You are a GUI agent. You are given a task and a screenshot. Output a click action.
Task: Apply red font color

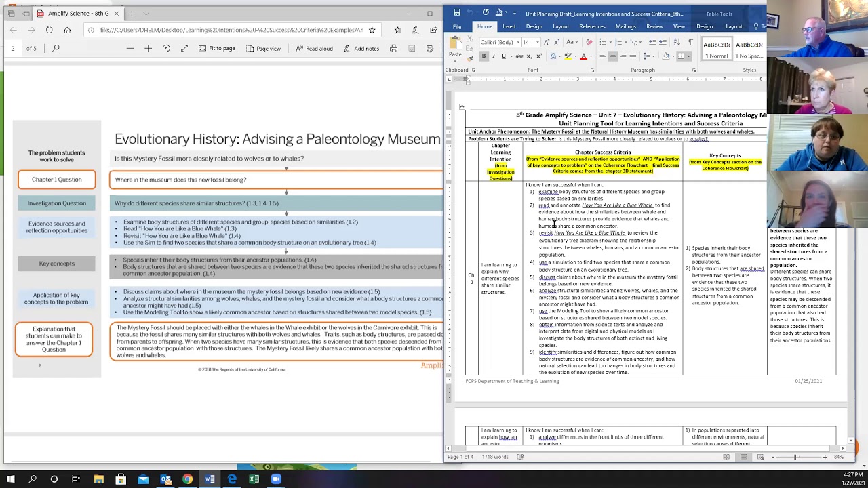[584, 56]
